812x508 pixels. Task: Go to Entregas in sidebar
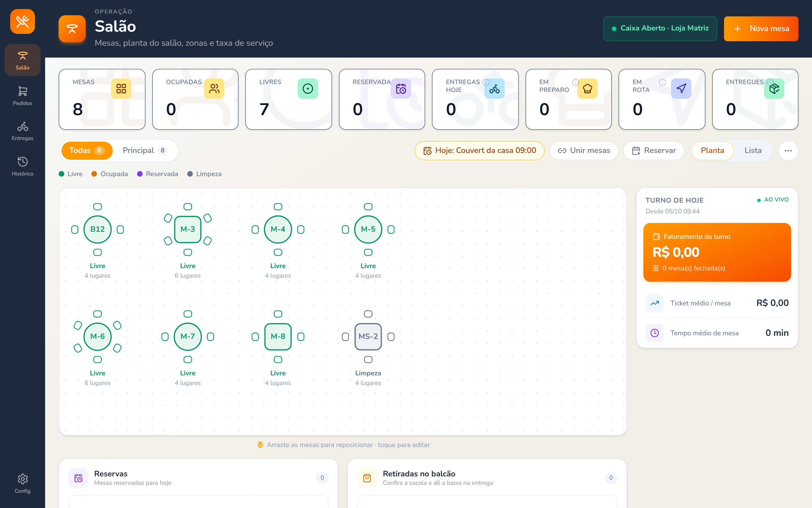(x=23, y=131)
